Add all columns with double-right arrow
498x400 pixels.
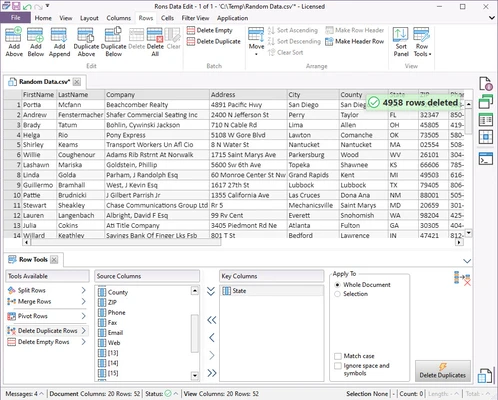pos(212,373)
